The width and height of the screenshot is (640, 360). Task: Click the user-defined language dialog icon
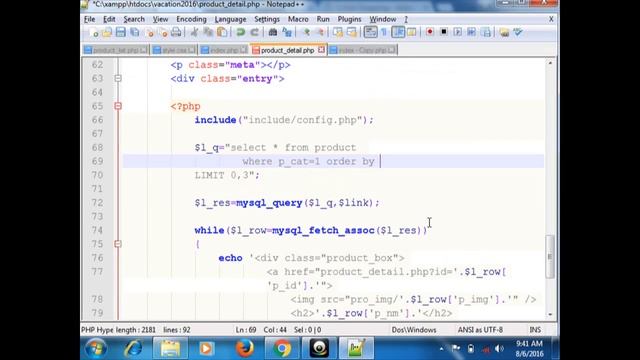411,32
